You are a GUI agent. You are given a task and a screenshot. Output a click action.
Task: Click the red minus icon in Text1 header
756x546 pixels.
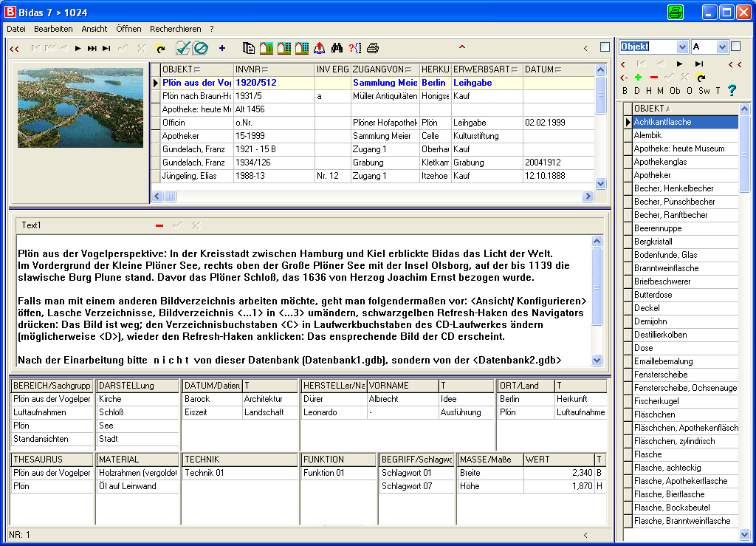(x=159, y=225)
